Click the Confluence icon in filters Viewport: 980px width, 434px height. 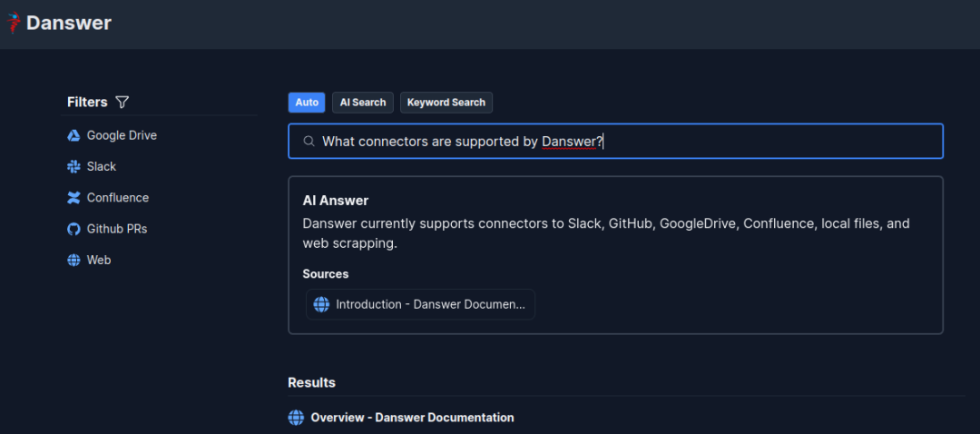(74, 198)
